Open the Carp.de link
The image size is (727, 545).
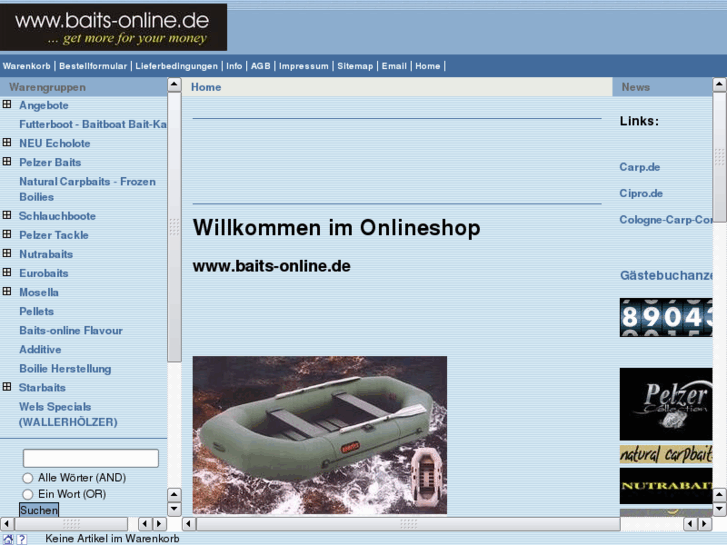(640, 167)
